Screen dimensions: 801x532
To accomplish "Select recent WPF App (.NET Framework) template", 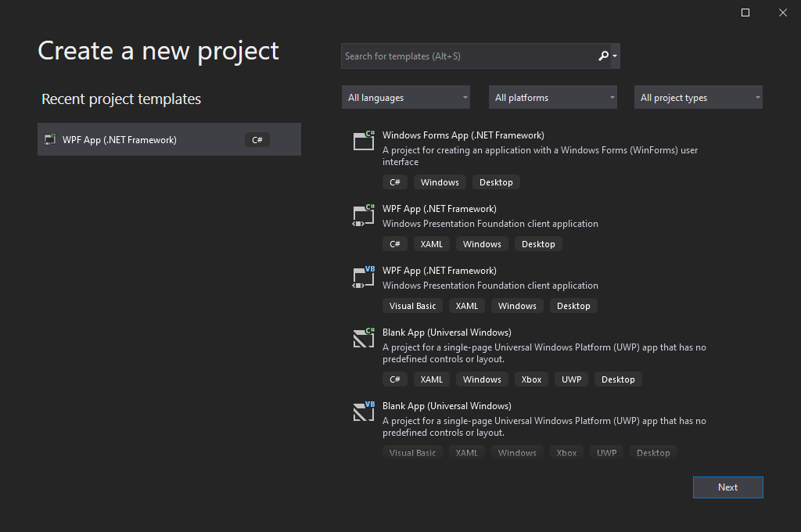I will point(169,139).
